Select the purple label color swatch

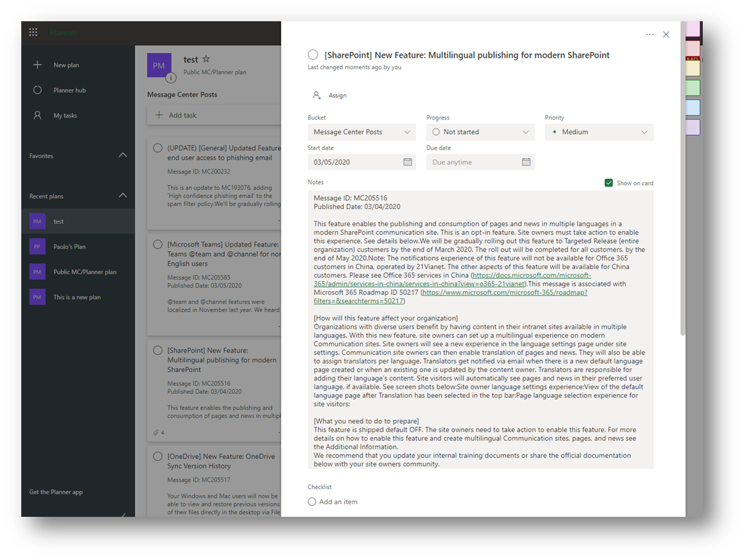(x=693, y=127)
